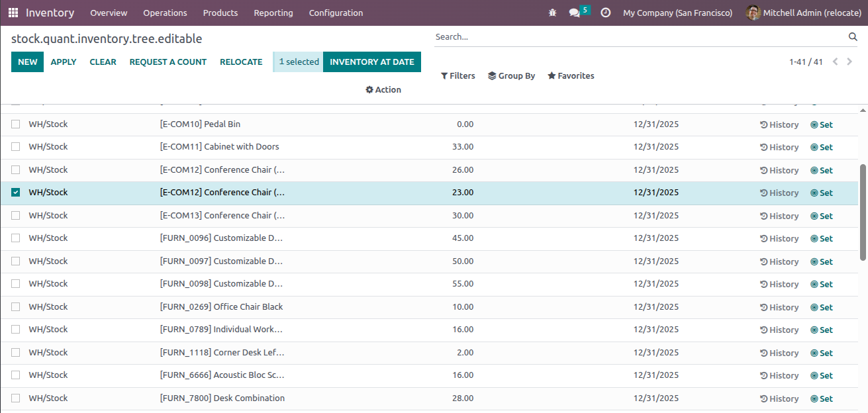Open the Products menu
Image resolution: width=868 pixels, height=413 pixels.
coord(220,13)
